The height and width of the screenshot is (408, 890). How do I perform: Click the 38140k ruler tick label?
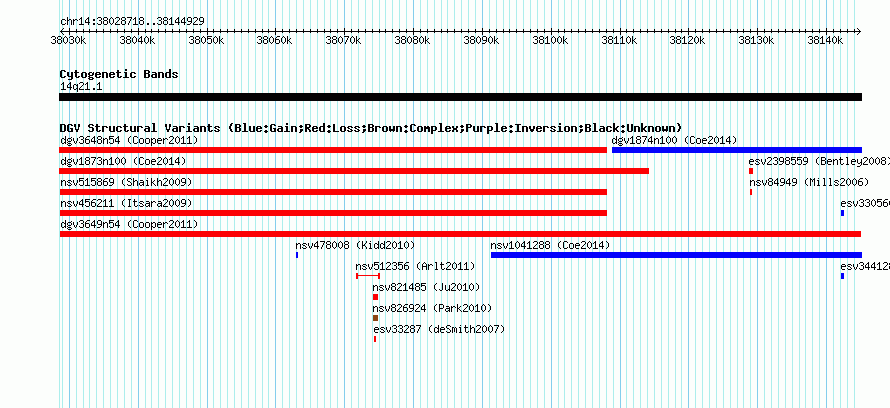pos(825,41)
